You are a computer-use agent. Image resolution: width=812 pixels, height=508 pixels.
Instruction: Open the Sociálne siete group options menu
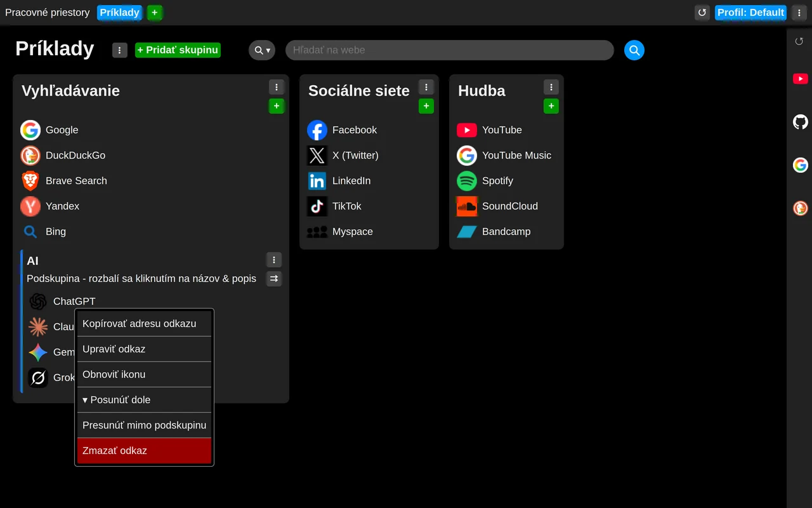[x=426, y=87]
